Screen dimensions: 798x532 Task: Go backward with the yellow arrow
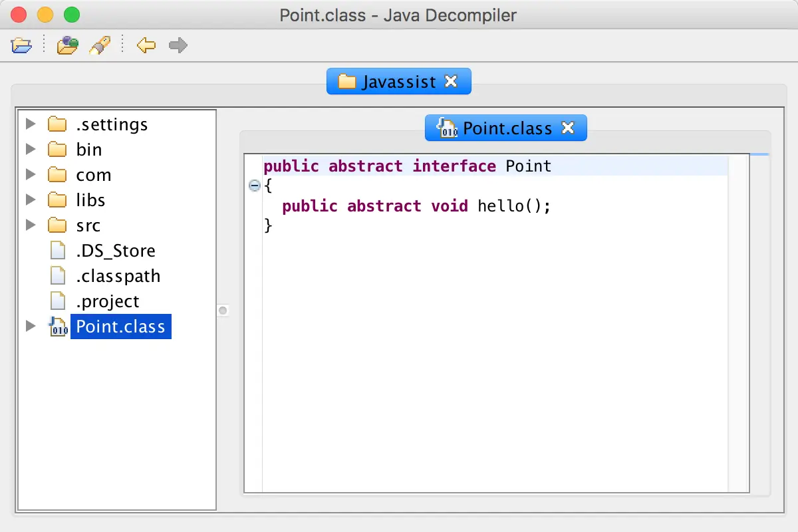146,46
